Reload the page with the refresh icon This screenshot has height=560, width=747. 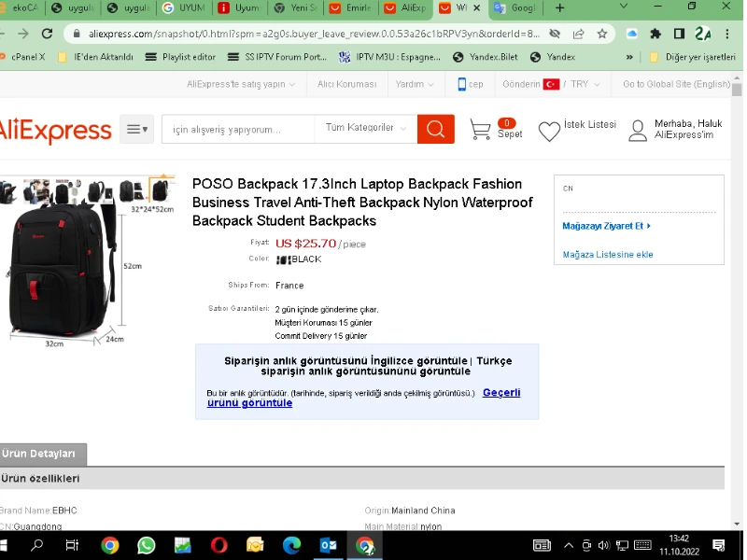(47, 34)
